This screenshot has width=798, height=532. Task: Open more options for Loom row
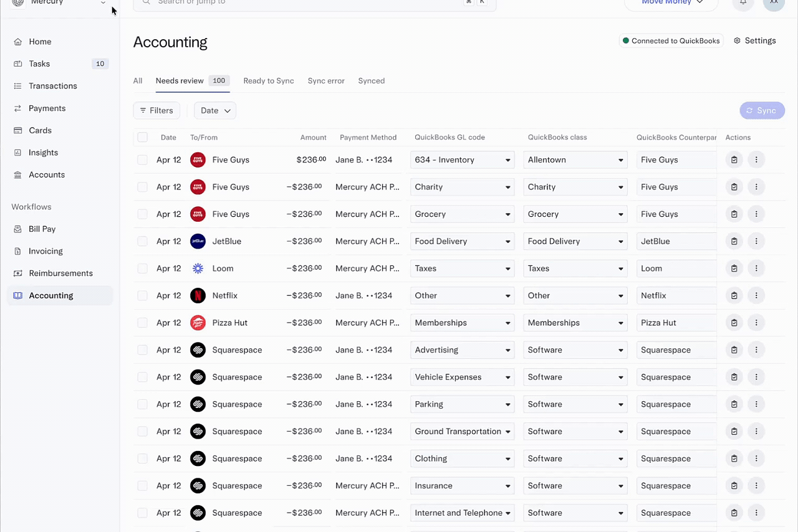(x=756, y=268)
